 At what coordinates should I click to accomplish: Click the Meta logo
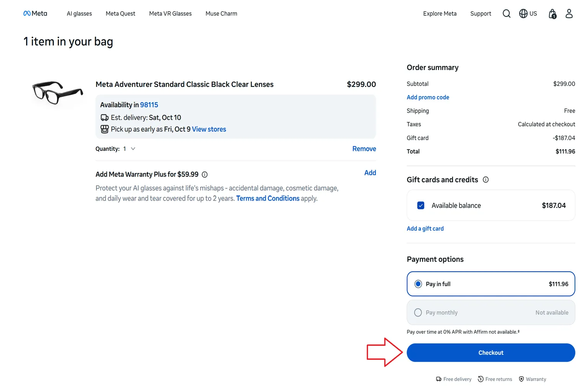coord(35,13)
